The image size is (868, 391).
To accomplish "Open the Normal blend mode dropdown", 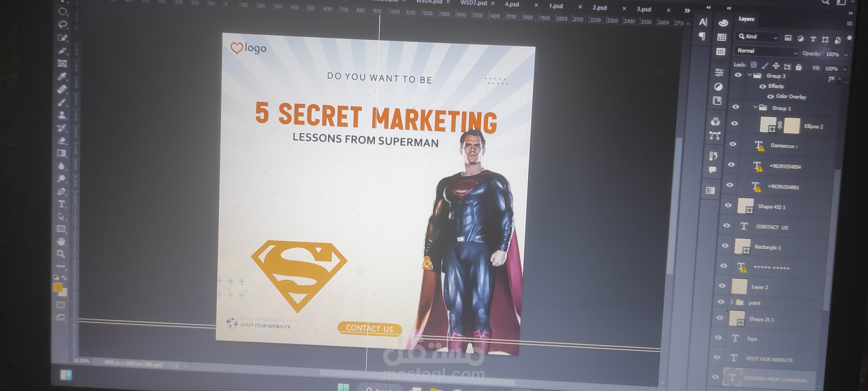I will pyautogui.click(x=767, y=52).
